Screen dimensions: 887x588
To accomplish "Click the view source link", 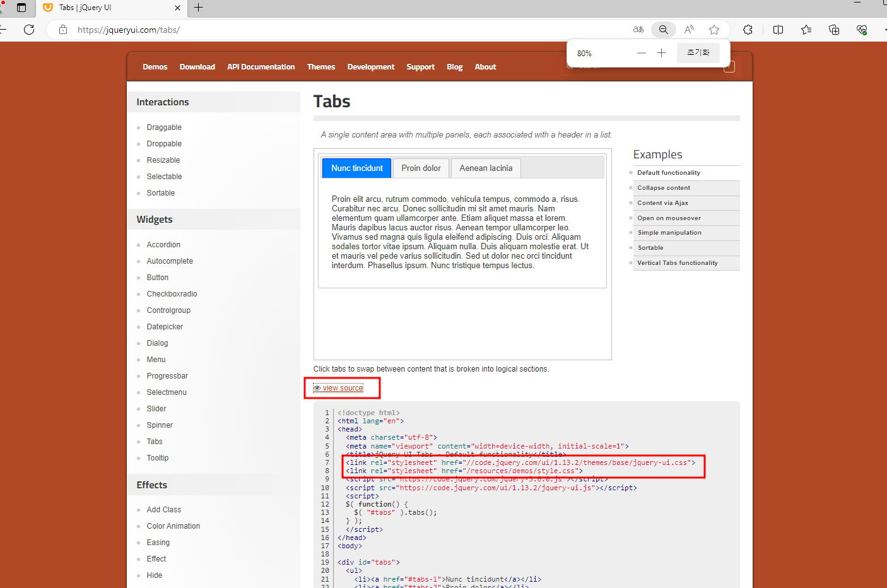I will 339,388.
